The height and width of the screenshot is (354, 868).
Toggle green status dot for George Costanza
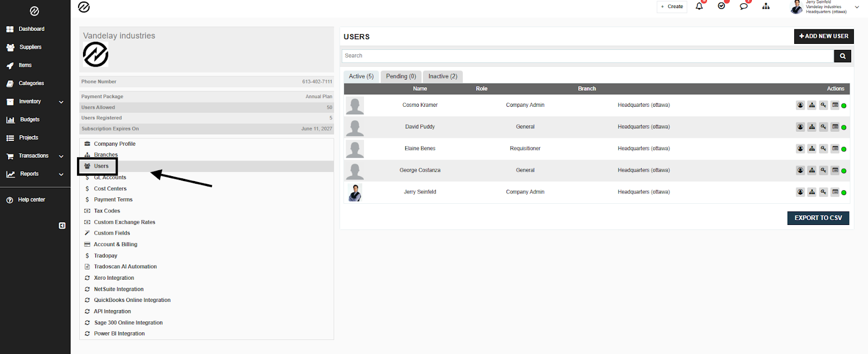point(844,171)
